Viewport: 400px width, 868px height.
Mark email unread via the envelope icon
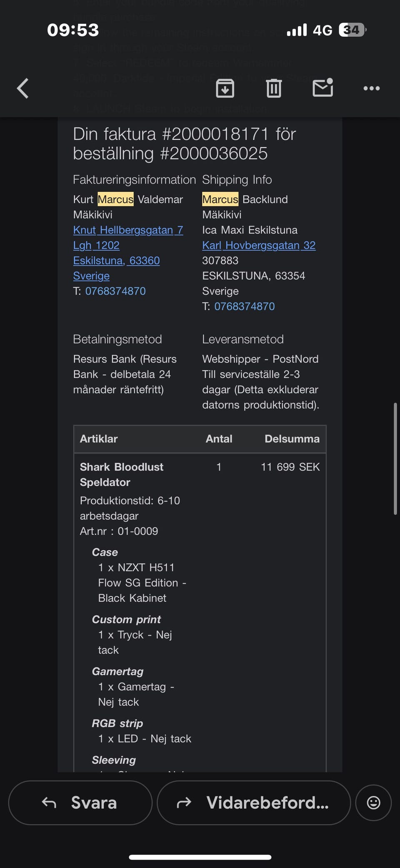coord(323,88)
